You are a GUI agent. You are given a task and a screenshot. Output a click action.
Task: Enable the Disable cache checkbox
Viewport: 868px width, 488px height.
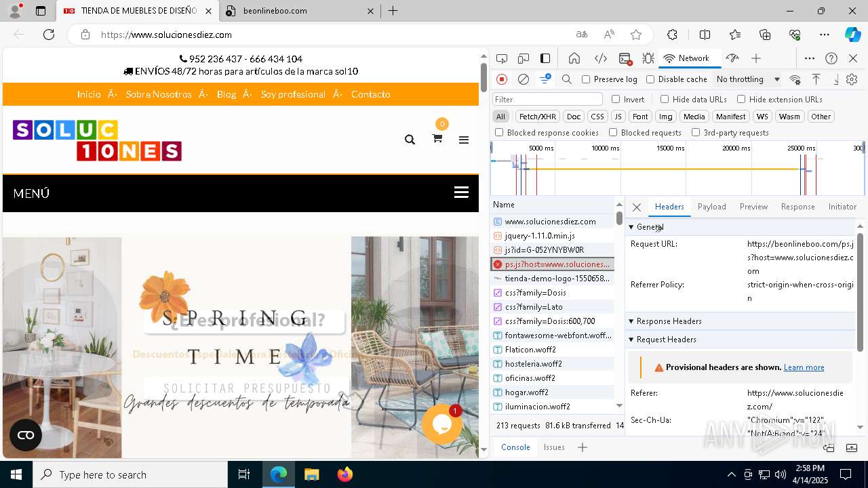point(650,79)
